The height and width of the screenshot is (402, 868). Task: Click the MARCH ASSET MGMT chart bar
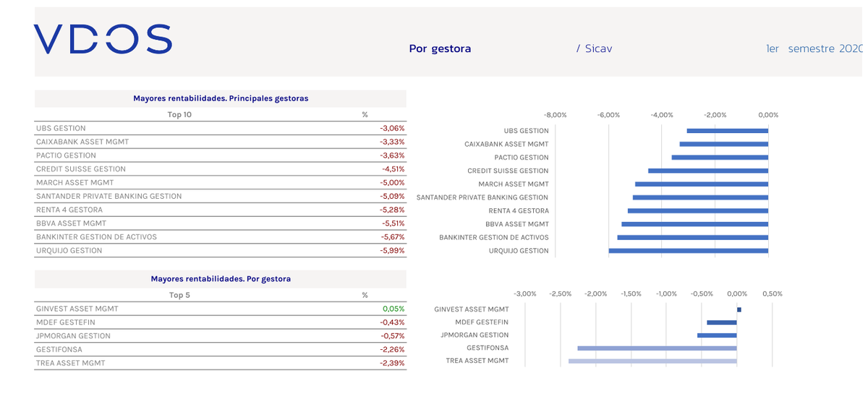pyautogui.click(x=702, y=184)
